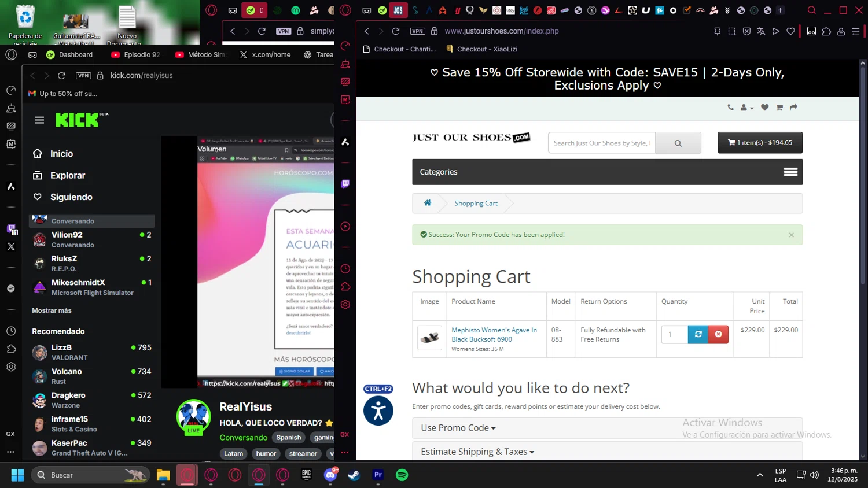This screenshot has width=868, height=488.
Task: Click the magnifier search button on JustOurShoes
Action: 678,143
